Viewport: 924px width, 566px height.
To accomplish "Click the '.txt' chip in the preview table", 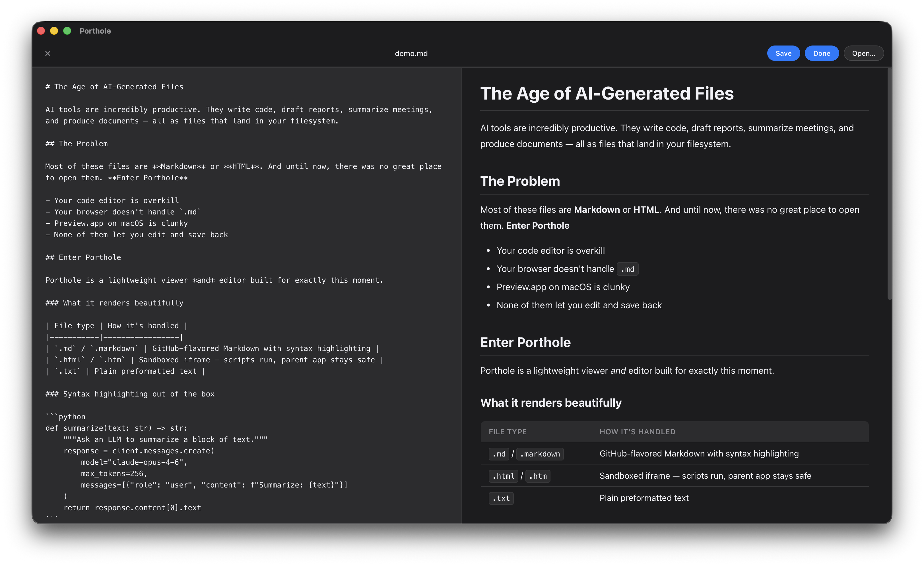I will click(501, 498).
